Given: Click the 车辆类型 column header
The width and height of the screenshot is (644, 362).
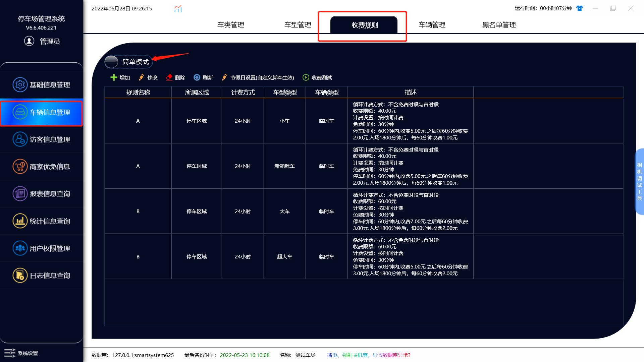Looking at the screenshot, I should point(327,92).
